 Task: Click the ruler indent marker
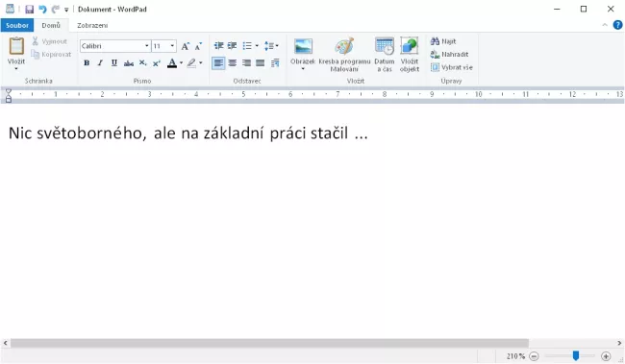tap(8, 96)
